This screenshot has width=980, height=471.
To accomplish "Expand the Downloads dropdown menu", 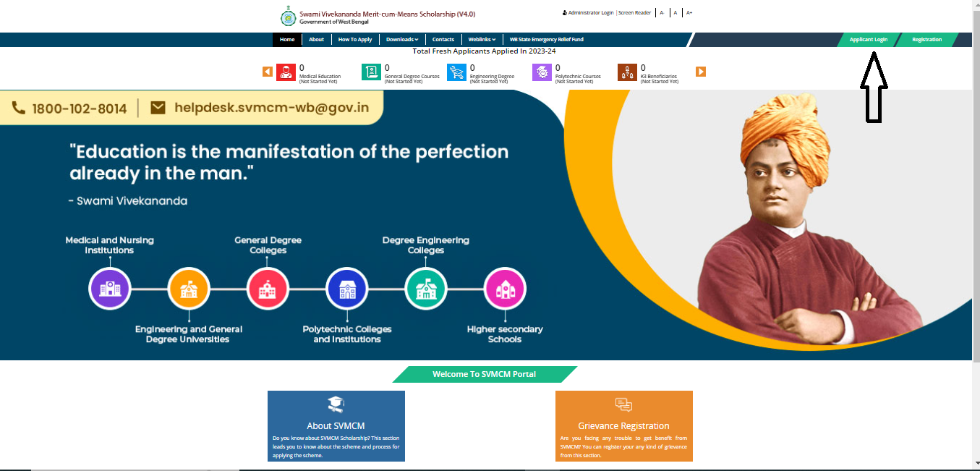I will coord(402,40).
